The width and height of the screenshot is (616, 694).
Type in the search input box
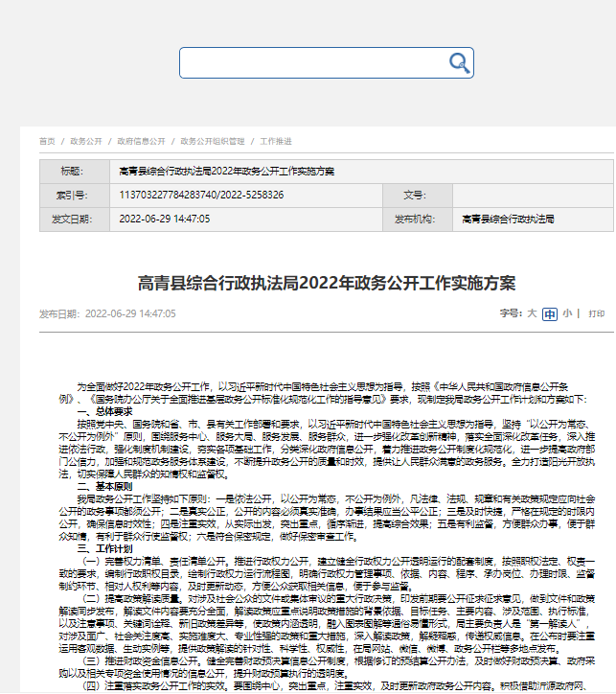tap(312, 63)
